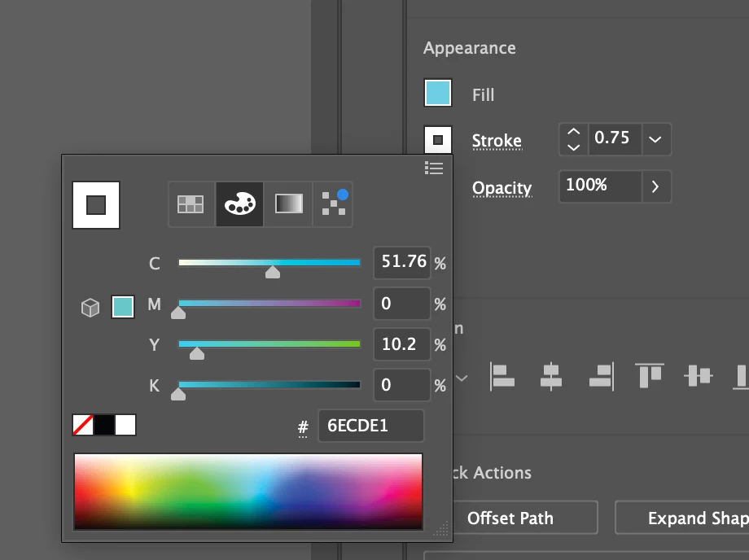749x560 pixels.
Task: Click the Offset Path button
Action: (x=524, y=518)
